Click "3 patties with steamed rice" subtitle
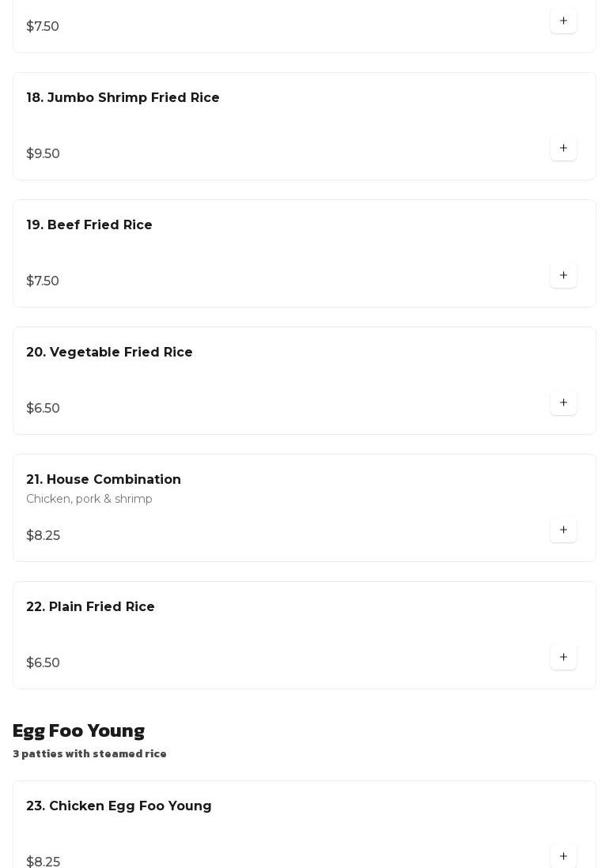This screenshot has height=868, width=609. click(x=89, y=754)
